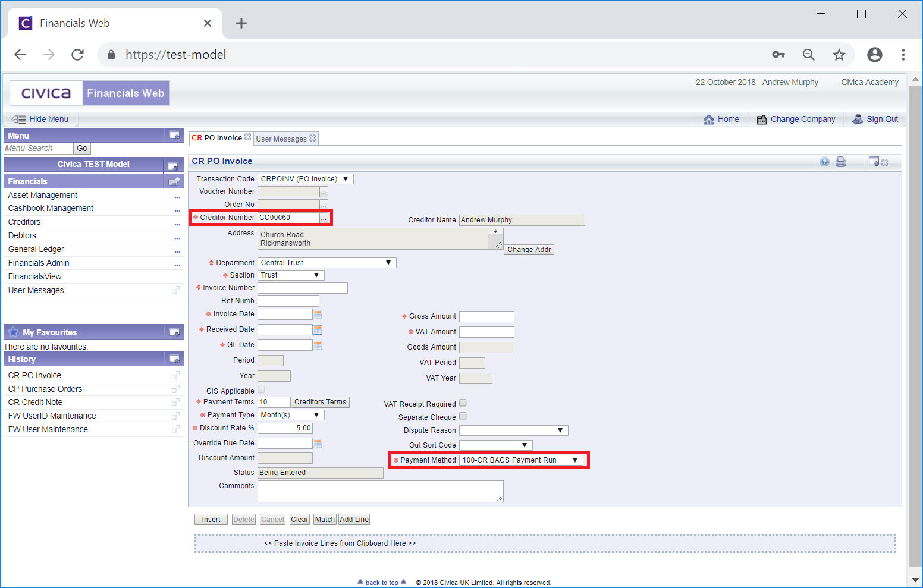Open Out Sort Code dropdown
The image size is (923, 588).
pyautogui.click(x=496, y=445)
